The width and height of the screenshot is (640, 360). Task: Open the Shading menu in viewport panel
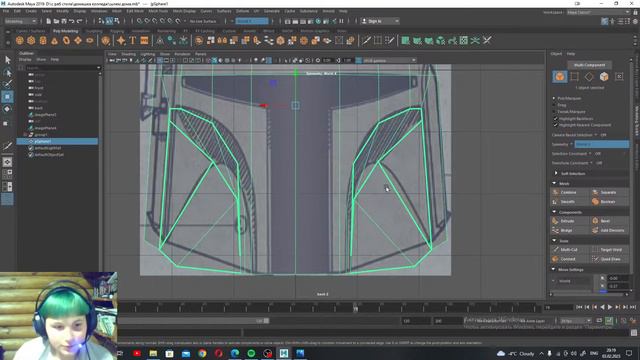click(x=129, y=54)
